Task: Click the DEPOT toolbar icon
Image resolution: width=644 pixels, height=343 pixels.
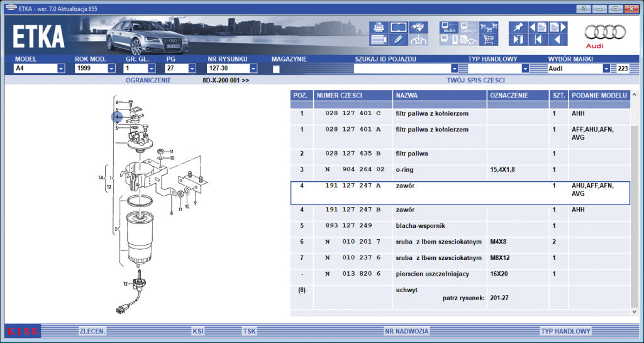Action: [x=469, y=28]
